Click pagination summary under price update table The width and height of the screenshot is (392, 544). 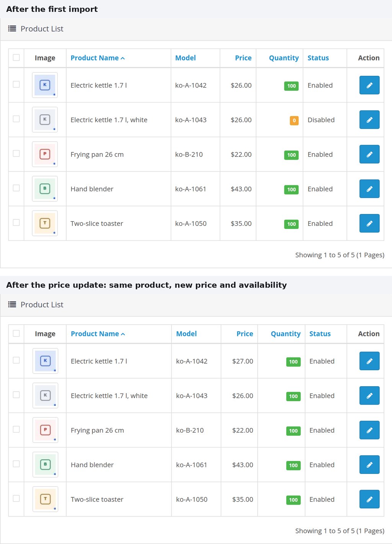pyautogui.click(x=340, y=531)
